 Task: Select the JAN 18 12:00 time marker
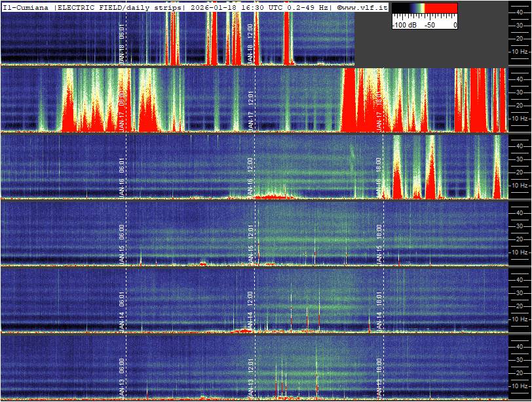pyautogui.click(x=251, y=44)
